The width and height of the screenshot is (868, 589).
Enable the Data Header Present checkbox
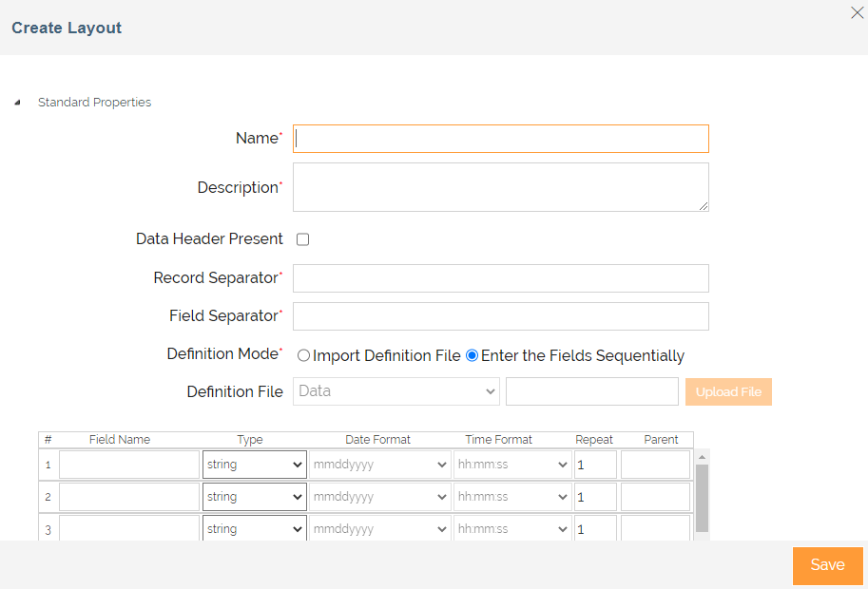point(303,239)
